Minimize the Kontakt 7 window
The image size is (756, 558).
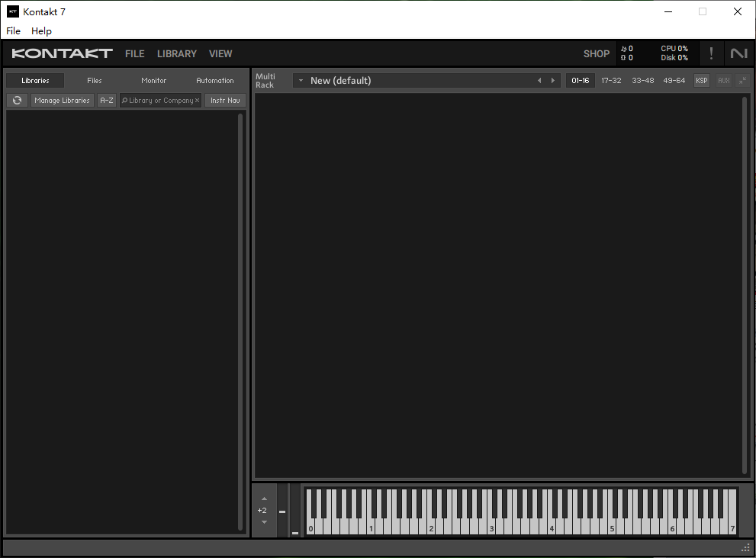coord(668,11)
